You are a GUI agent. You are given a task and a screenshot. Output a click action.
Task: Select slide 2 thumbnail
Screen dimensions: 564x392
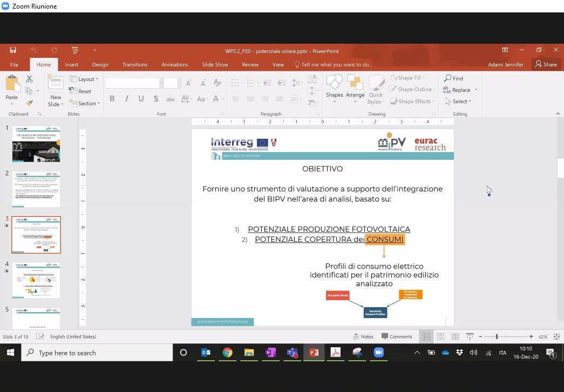pyautogui.click(x=36, y=190)
